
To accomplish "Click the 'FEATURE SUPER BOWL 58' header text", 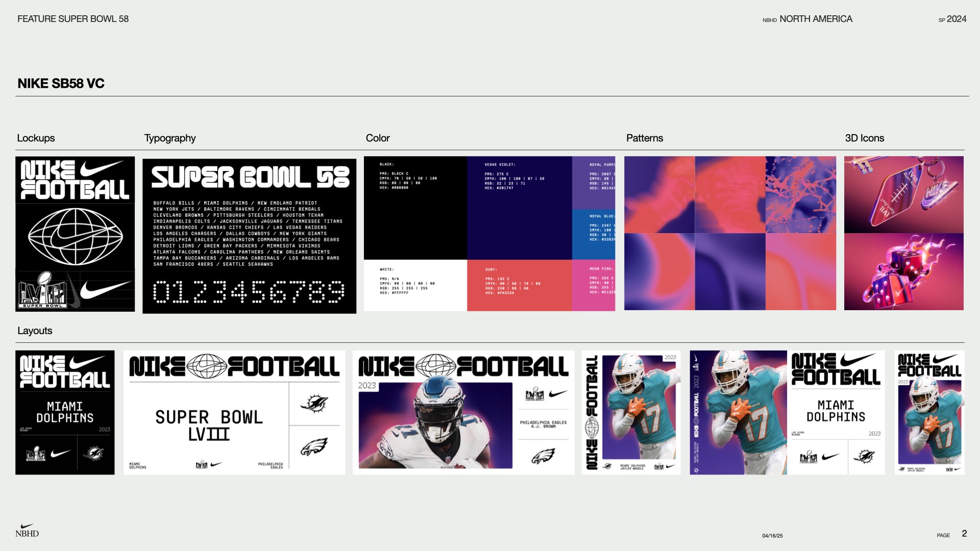I will [x=73, y=19].
